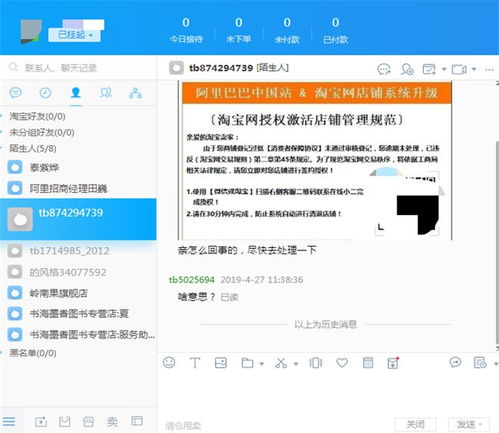Open the message history icon
Viewport: 499px width, 433px height.
[x=480, y=363]
